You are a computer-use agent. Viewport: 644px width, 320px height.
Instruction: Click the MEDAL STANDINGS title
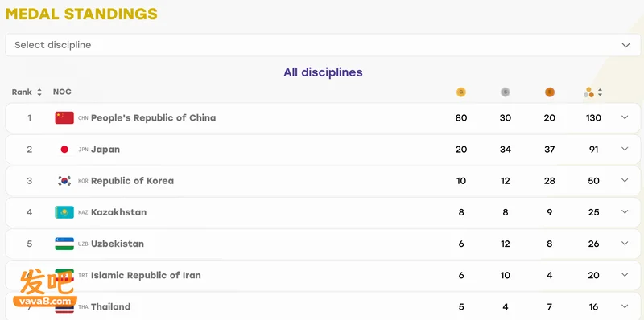tap(81, 14)
